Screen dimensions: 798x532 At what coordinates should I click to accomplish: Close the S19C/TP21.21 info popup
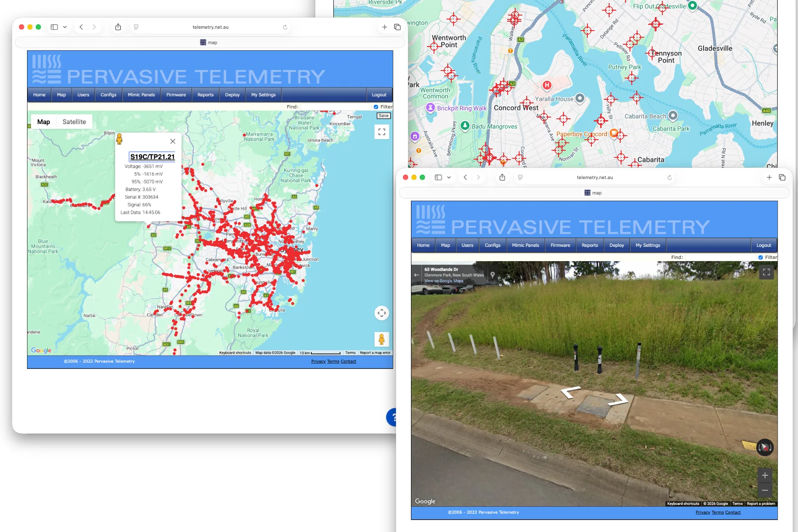(x=173, y=141)
